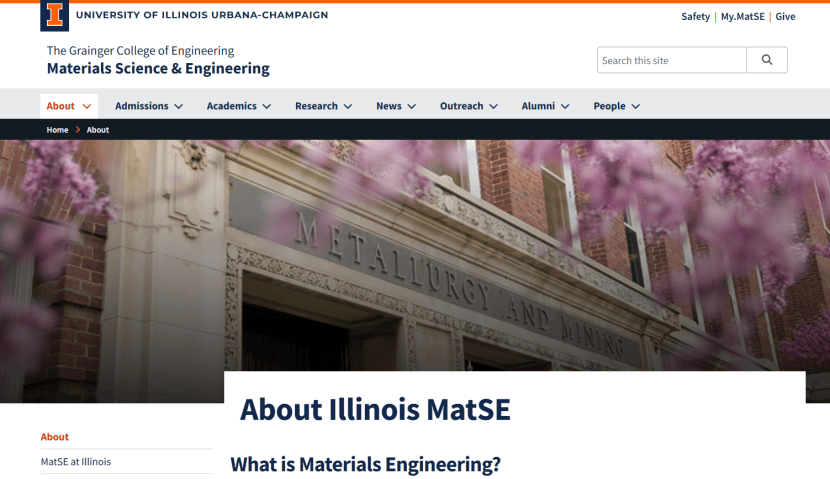The image size is (830, 479).
Task: Click the Illinois block I logo
Action: pos(54,15)
